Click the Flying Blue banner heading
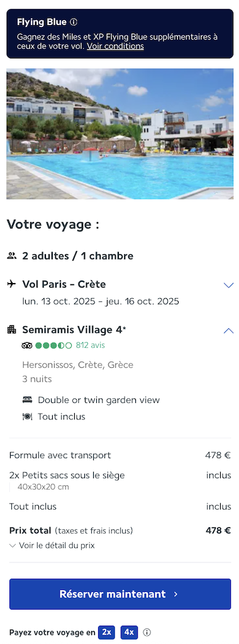 (x=42, y=22)
